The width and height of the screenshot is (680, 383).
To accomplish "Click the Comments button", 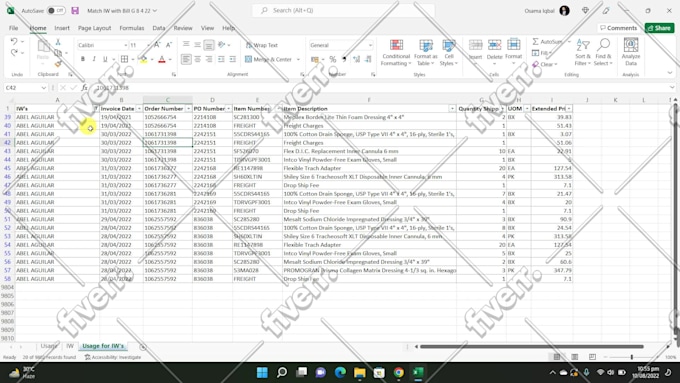I will [618, 28].
